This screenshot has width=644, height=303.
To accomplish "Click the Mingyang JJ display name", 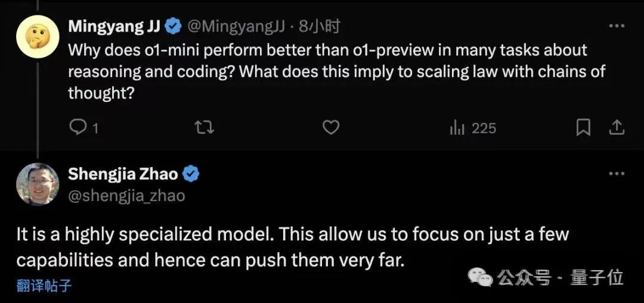I will coord(114,27).
